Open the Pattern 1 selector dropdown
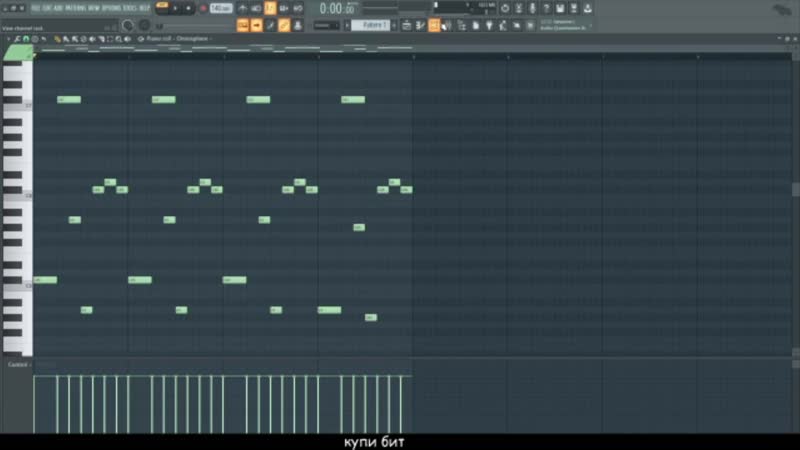Viewport: 800px width, 450px height. coord(370,25)
